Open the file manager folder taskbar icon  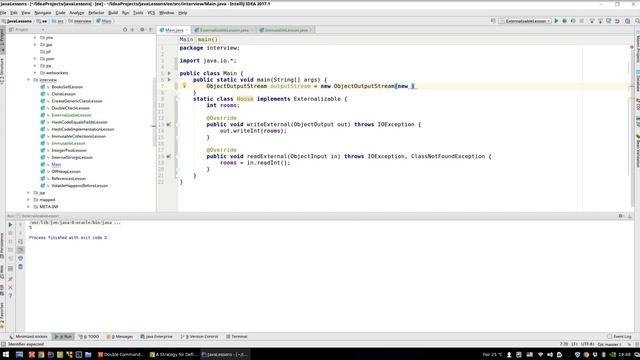click(88, 354)
